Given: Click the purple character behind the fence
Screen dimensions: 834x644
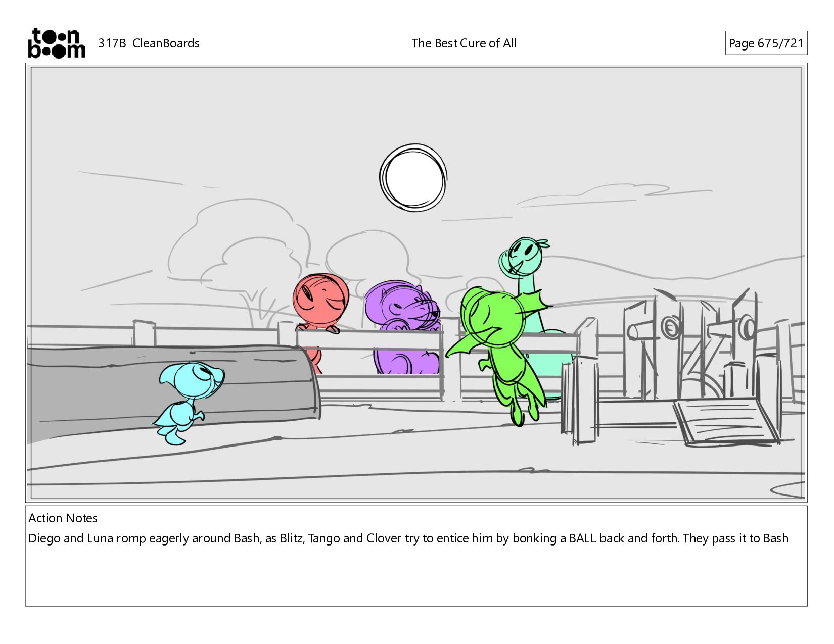Looking at the screenshot, I should [403, 328].
